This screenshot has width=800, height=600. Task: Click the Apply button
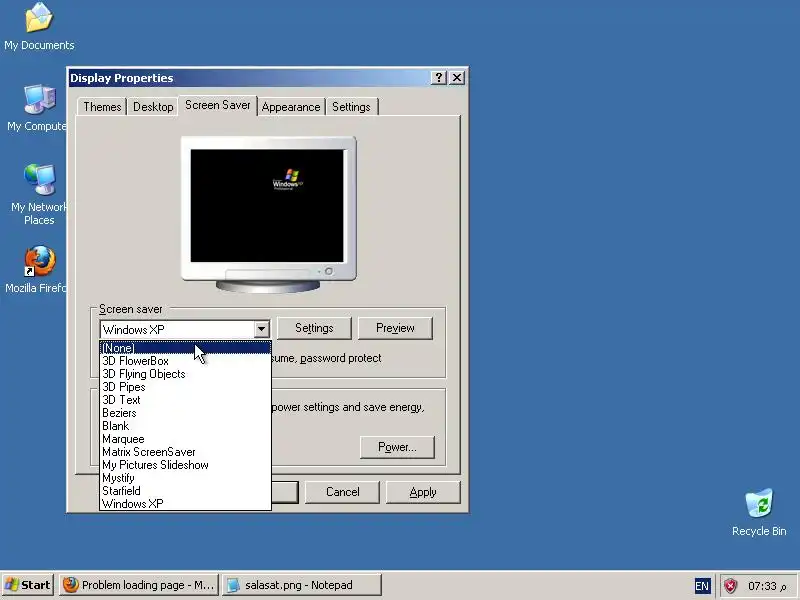point(423,492)
